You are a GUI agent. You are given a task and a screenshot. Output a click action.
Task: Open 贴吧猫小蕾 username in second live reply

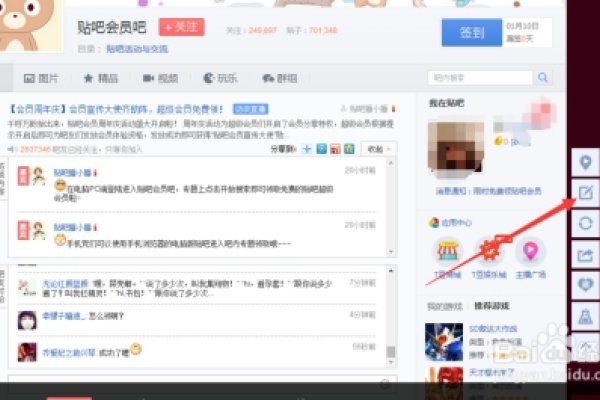coord(72,227)
